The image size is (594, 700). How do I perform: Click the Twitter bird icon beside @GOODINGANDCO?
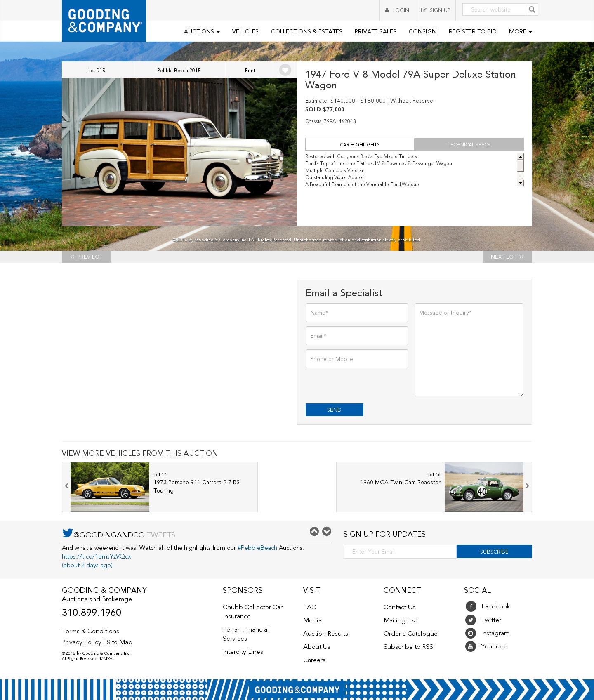click(68, 533)
